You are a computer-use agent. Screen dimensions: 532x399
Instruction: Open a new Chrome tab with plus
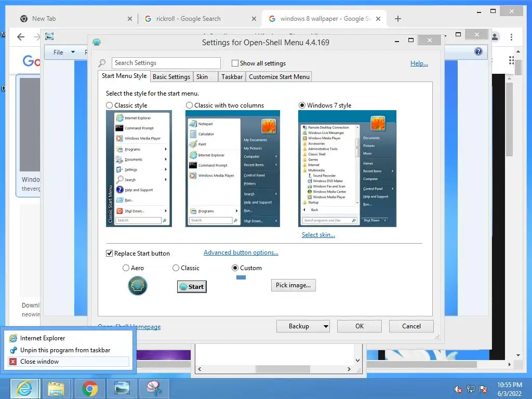coord(398,19)
